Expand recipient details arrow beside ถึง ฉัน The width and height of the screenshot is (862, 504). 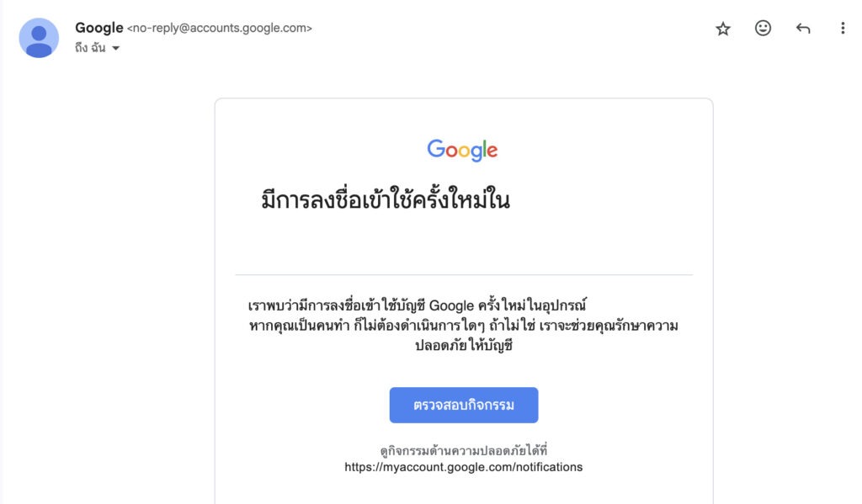(x=116, y=49)
